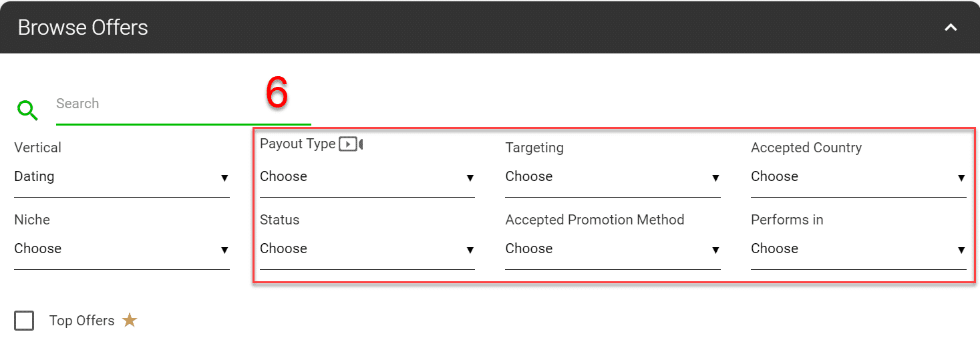The height and width of the screenshot is (342, 980).
Task: Click the green search magnifier icon
Action: pyautogui.click(x=27, y=110)
